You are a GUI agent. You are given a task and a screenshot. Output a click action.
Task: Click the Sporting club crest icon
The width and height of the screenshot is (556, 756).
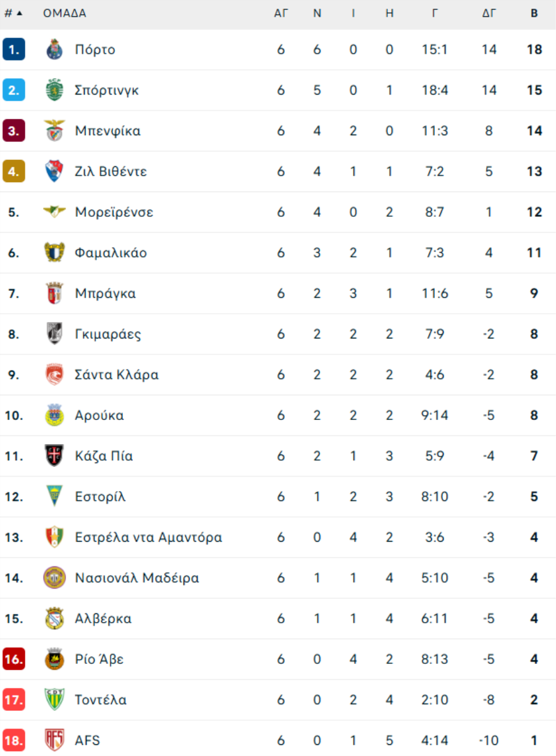pos(54,90)
